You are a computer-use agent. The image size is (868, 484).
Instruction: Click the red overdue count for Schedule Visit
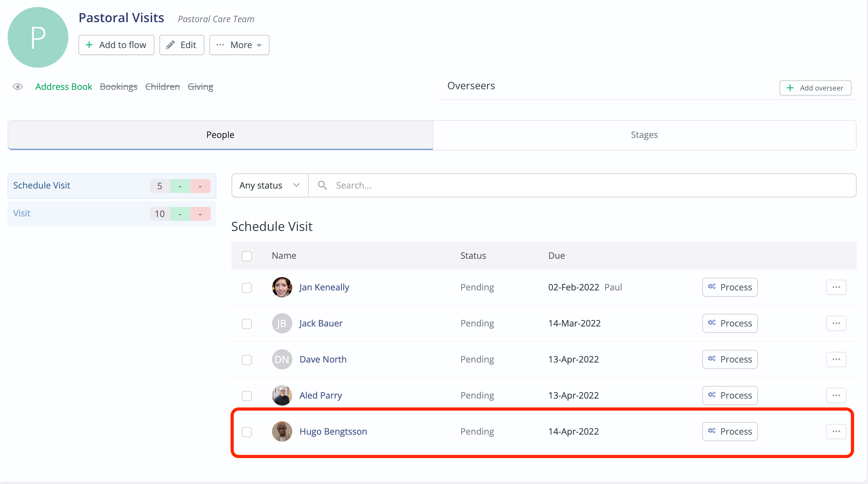pyautogui.click(x=200, y=186)
